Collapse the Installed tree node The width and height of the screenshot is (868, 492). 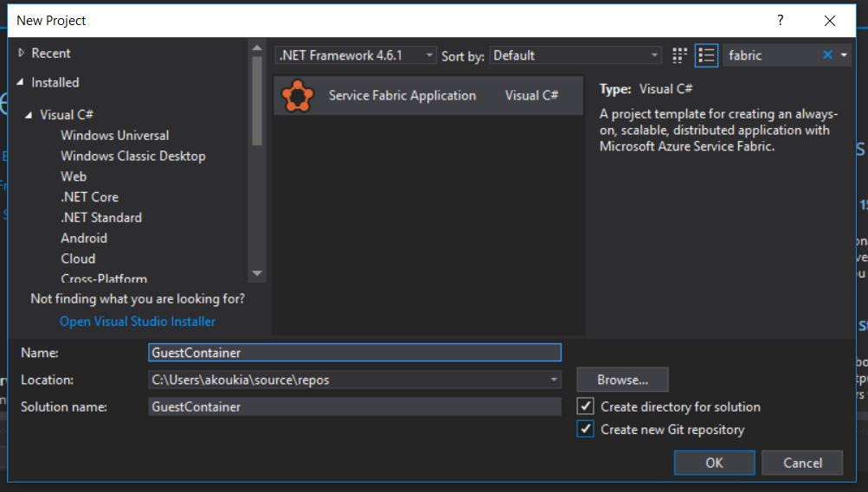(x=21, y=82)
